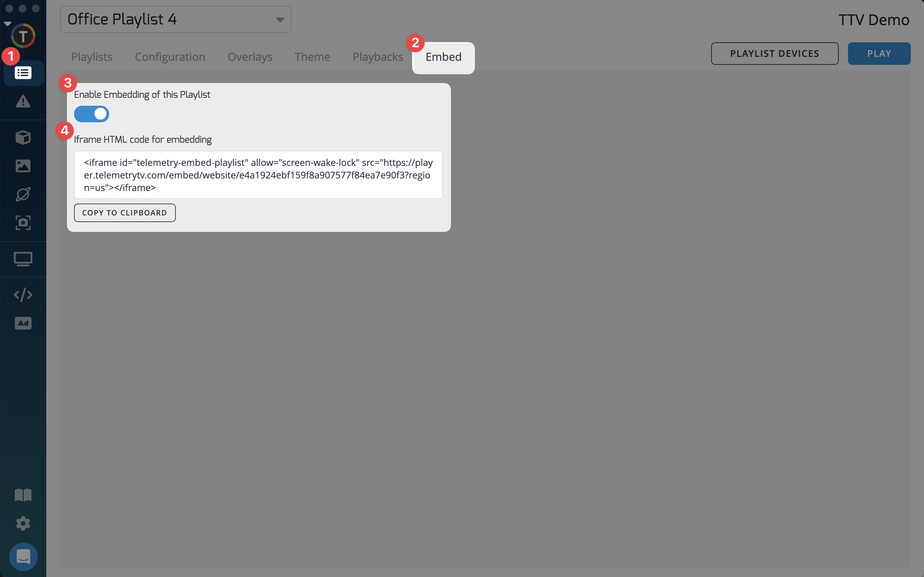Screen dimensions: 924x577
Task: Open the devices monitor icon in sidebar
Action: [23, 259]
